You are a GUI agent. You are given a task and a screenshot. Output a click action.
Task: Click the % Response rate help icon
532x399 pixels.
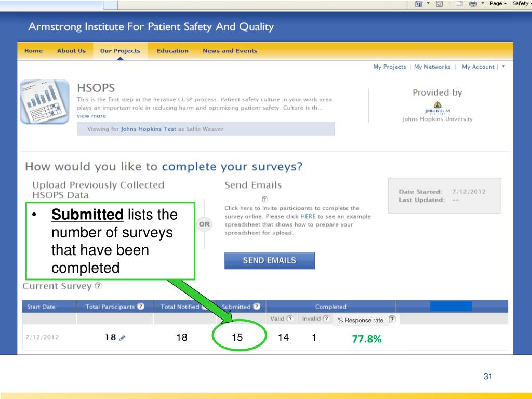(392, 319)
